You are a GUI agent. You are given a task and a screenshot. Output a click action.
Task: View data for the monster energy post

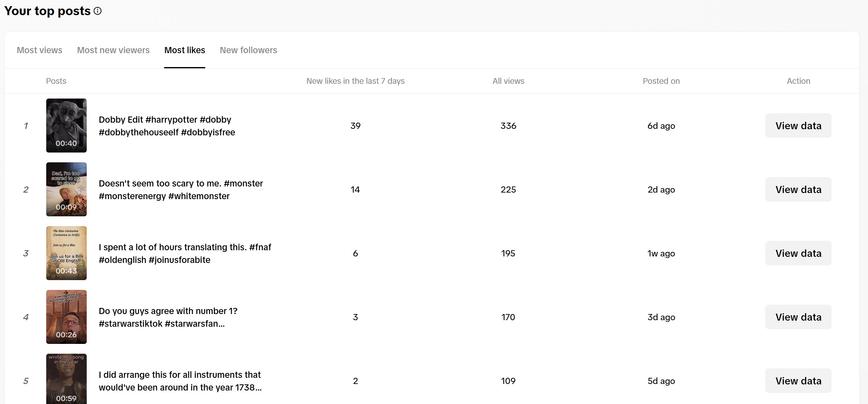798,189
